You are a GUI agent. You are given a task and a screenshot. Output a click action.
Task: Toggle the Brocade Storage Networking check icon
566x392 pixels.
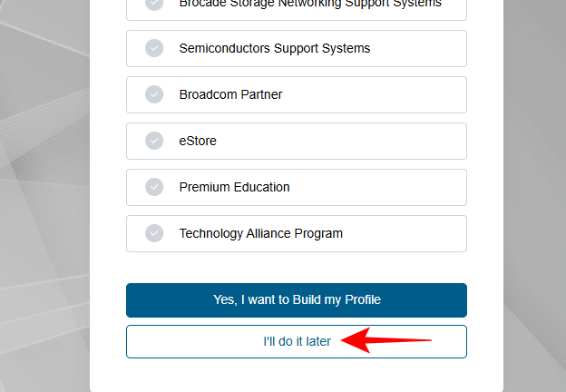point(154,5)
